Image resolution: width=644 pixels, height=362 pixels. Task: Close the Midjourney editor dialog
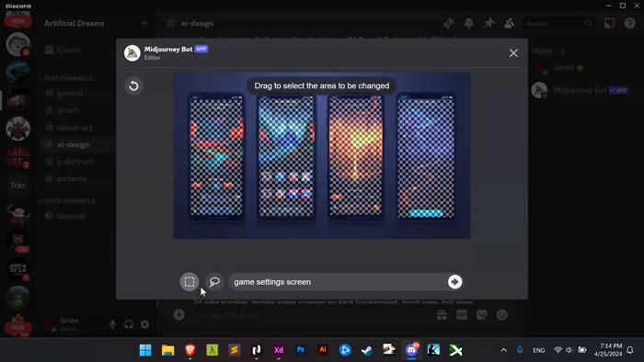(513, 53)
